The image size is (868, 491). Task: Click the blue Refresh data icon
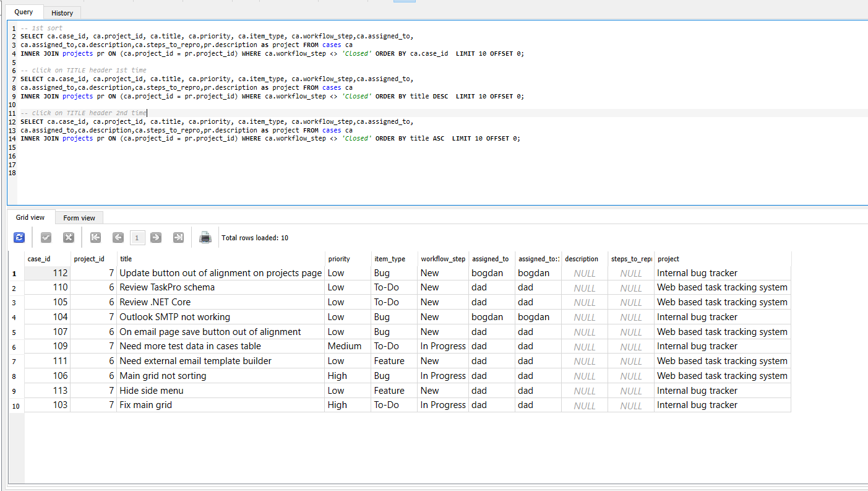tap(19, 238)
